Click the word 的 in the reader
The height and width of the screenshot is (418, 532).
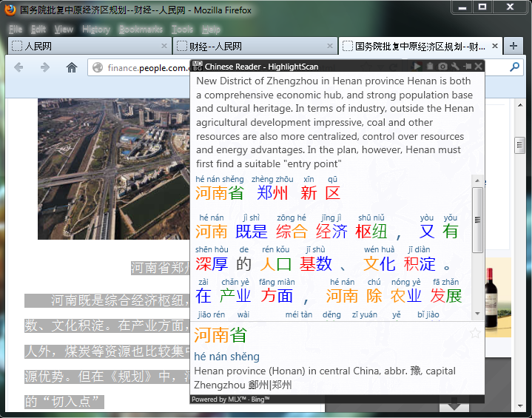[x=243, y=263]
